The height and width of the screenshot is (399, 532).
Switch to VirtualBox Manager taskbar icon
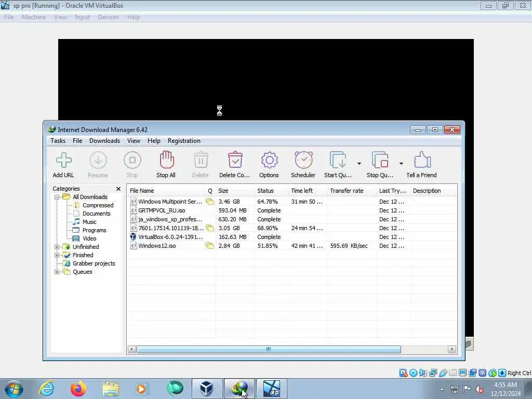pyautogui.click(x=207, y=389)
